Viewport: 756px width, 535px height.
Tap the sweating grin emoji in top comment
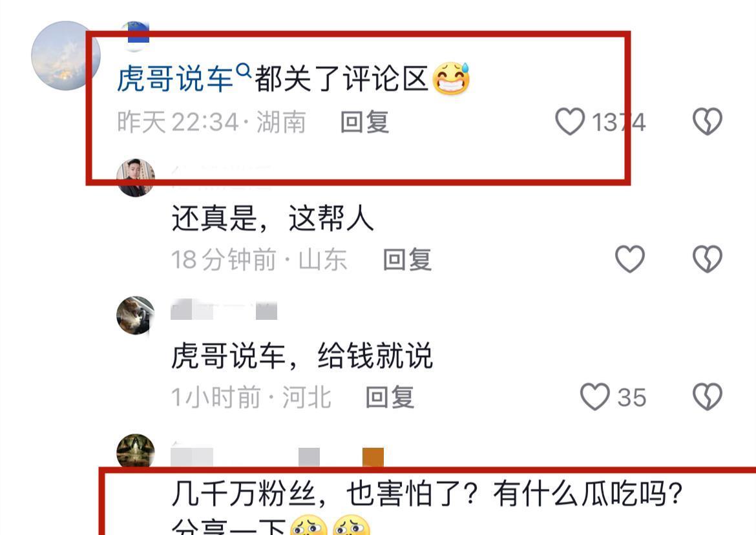(451, 78)
